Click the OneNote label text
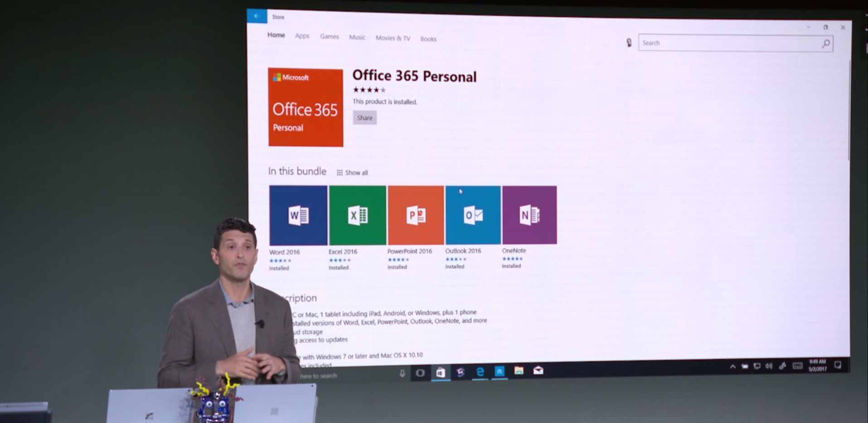The height and width of the screenshot is (423, 868). pyautogui.click(x=514, y=250)
